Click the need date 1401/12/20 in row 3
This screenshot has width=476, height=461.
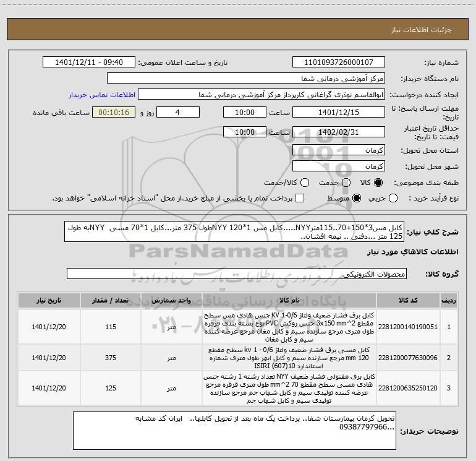(49, 388)
